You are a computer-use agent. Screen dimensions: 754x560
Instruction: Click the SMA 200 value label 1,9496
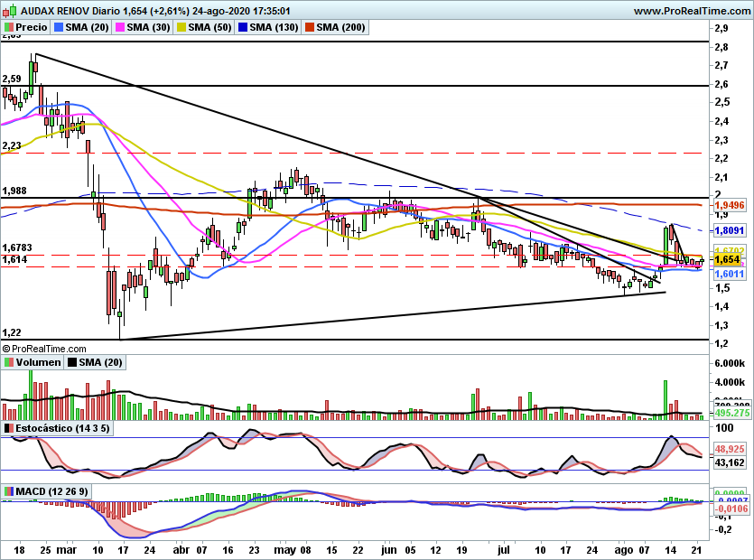coord(730,205)
